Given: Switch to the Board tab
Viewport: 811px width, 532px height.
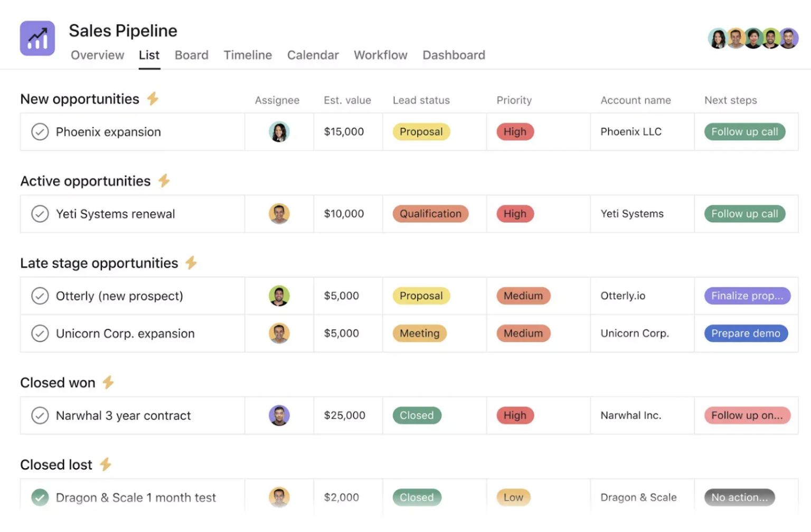Looking at the screenshot, I should coord(191,55).
